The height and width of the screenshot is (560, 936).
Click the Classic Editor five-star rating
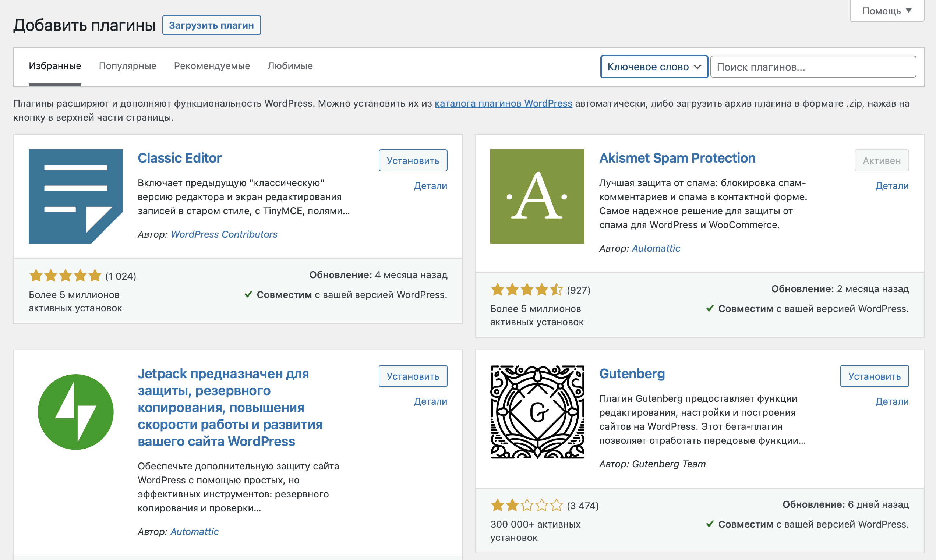coord(65,276)
